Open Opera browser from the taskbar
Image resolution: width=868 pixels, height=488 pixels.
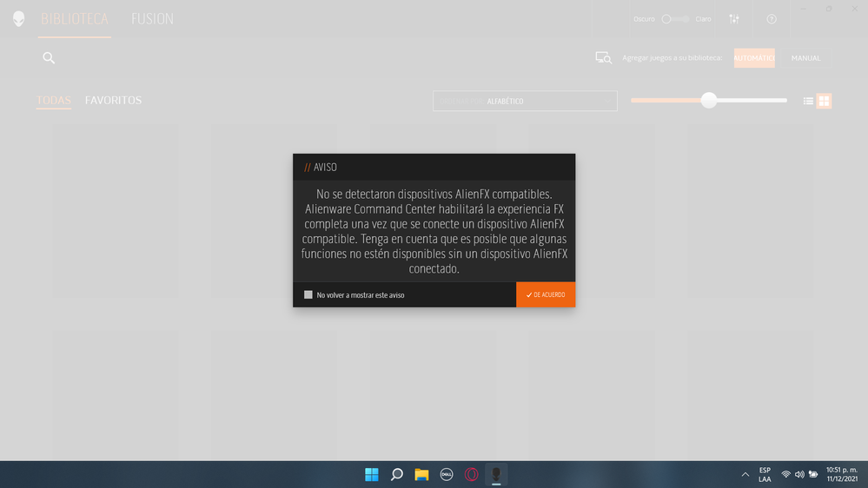[471, 474]
